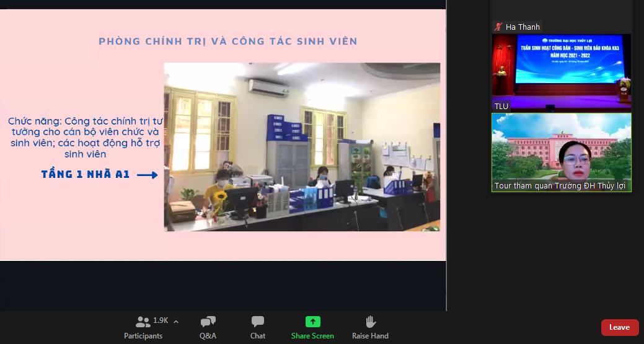Image resolution: width=644 pixels, height=344 pixels.
Task: Expand the chevron beside the 1.9K count
Action: (x=176, y=321)
